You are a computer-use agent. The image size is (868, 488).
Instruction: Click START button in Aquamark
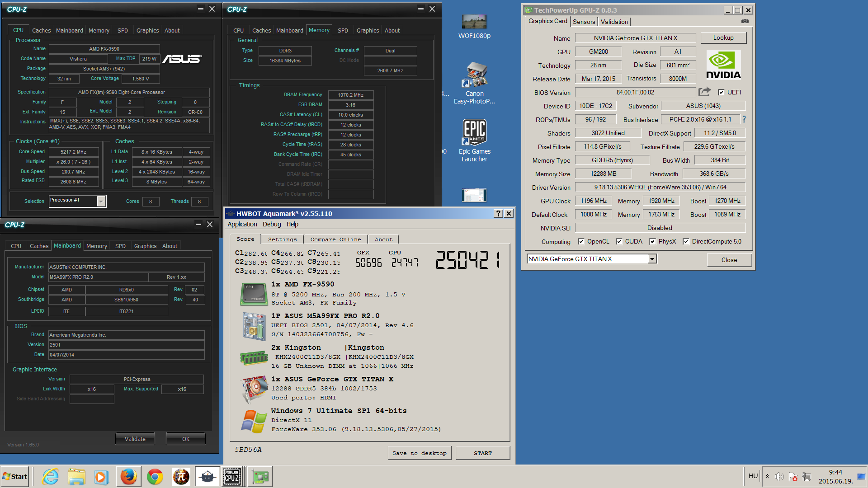coord(483,453)
